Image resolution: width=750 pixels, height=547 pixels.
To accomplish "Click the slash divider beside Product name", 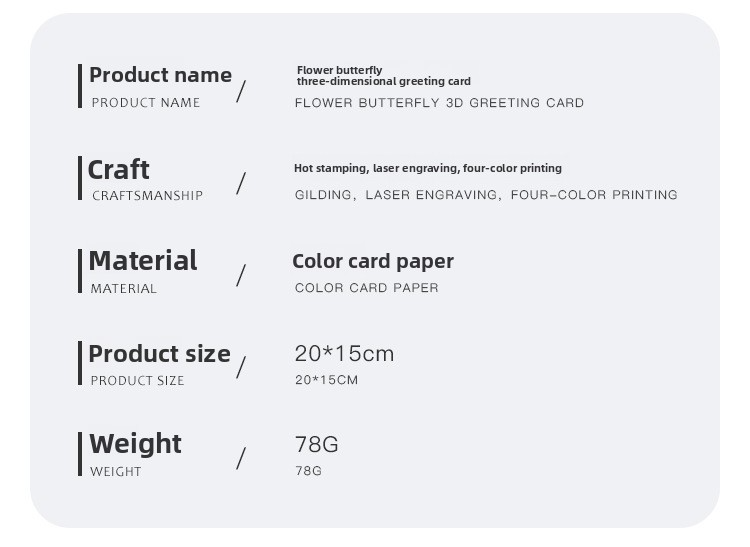I will [241, 91].
